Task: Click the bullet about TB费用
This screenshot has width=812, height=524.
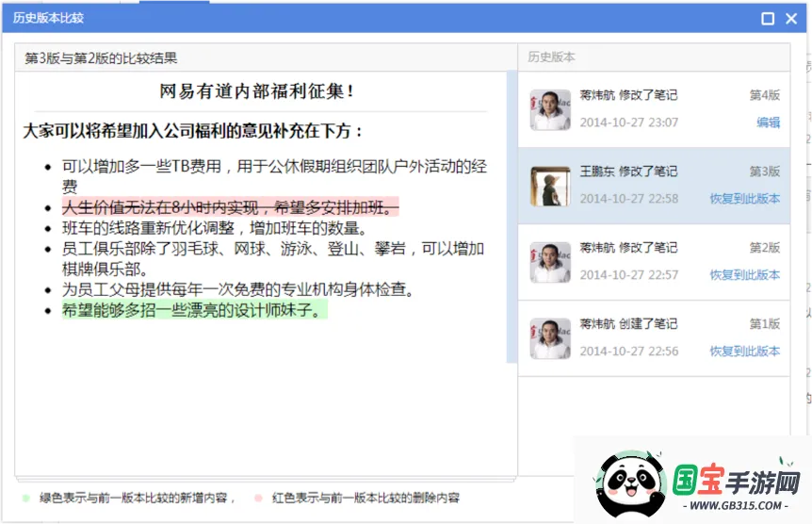Action: coord(274,175)
